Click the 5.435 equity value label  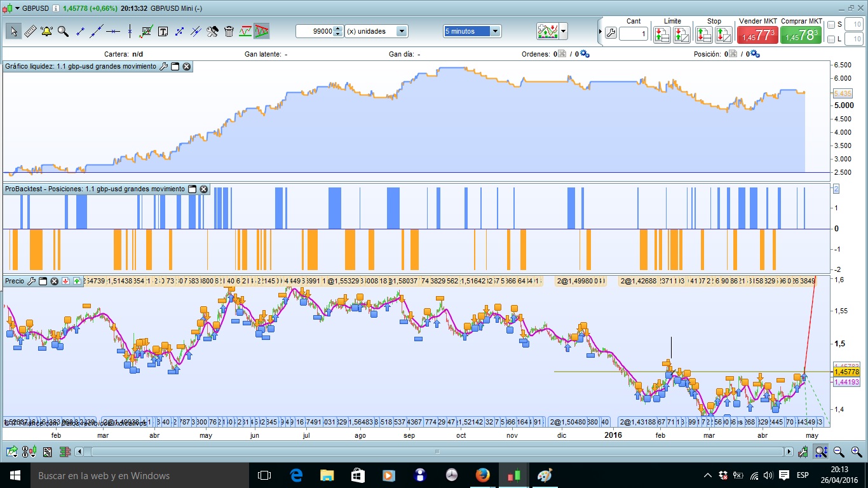click(x=842, y=93)
